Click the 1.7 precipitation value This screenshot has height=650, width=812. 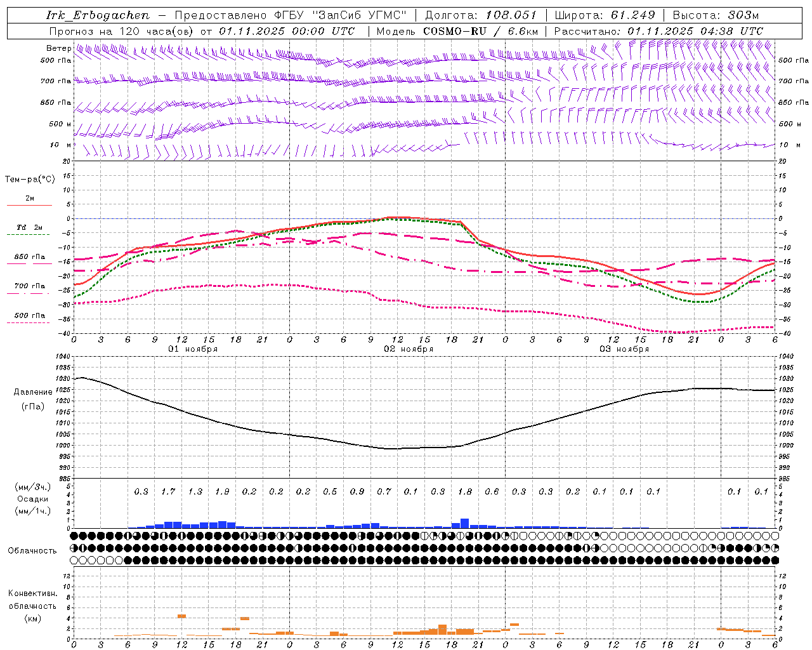click(168, 492)
